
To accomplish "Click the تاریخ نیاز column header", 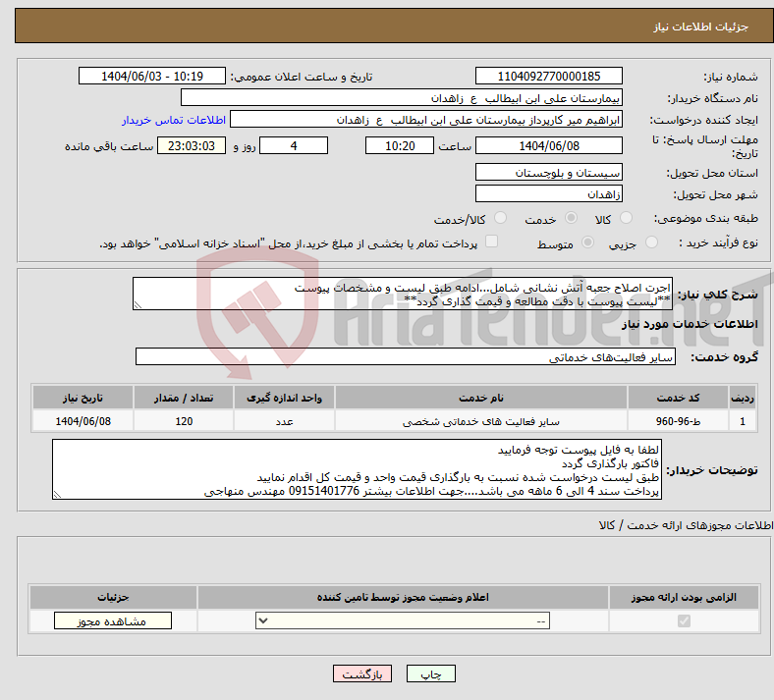I will pos(83,398).
